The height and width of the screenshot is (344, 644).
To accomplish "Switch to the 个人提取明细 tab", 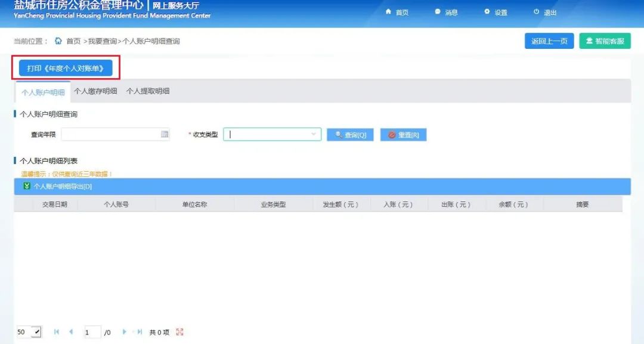I will (148, 91).
